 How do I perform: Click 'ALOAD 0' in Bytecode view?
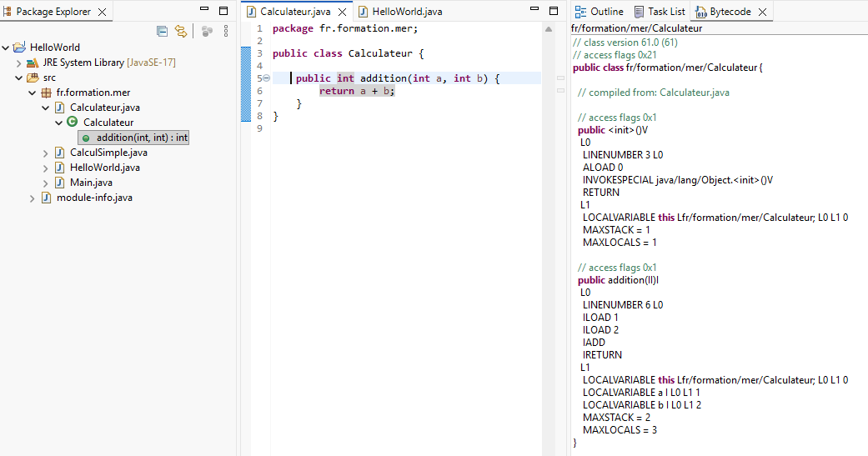[603, 168]
